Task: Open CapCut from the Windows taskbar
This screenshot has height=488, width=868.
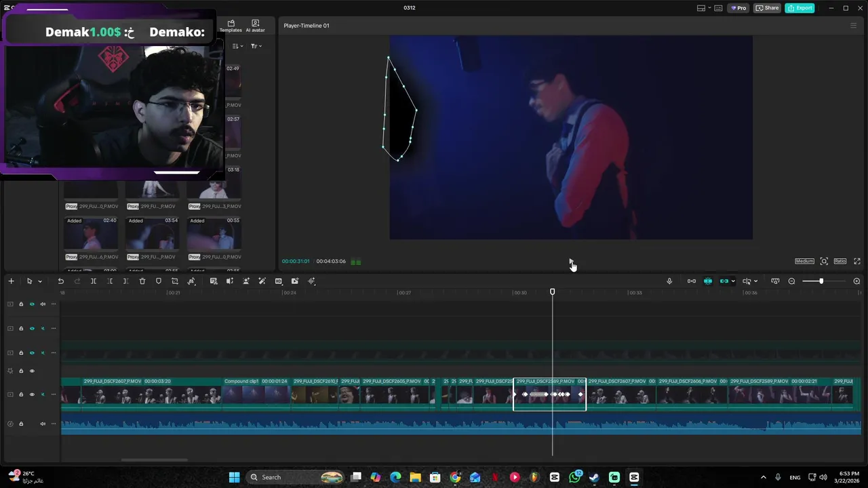Action: (634, 477)
